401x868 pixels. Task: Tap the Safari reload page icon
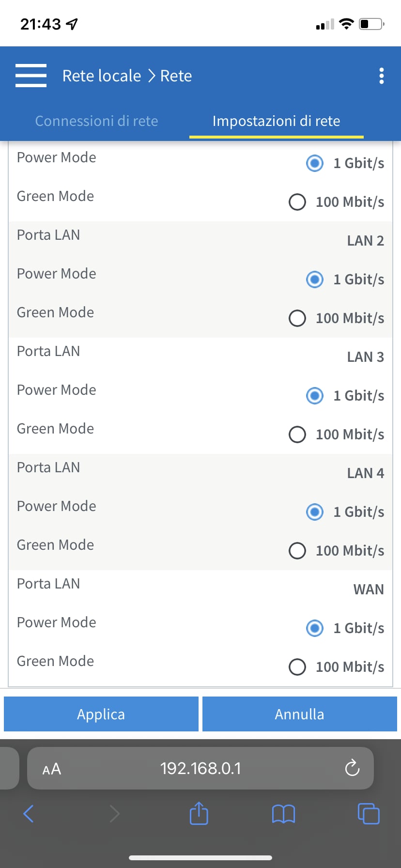[352, 768]
